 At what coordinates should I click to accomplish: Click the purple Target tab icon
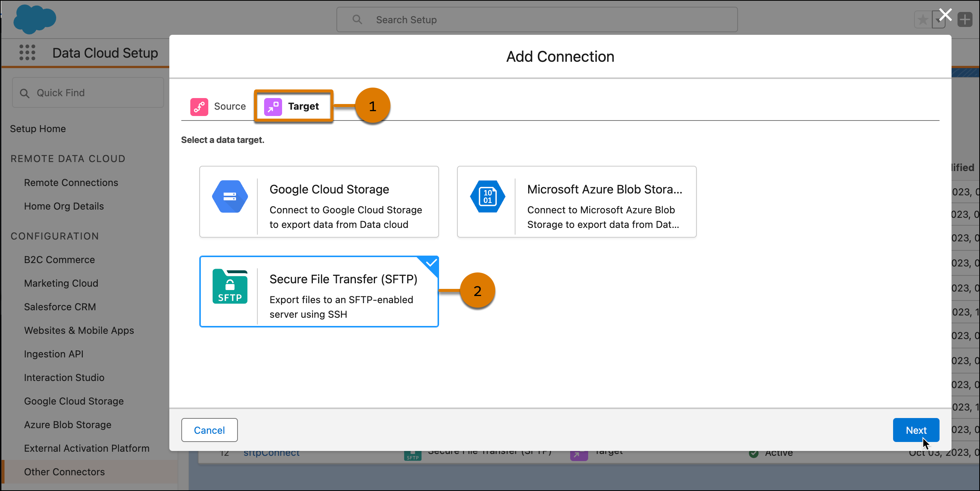(x=273, y=107)
